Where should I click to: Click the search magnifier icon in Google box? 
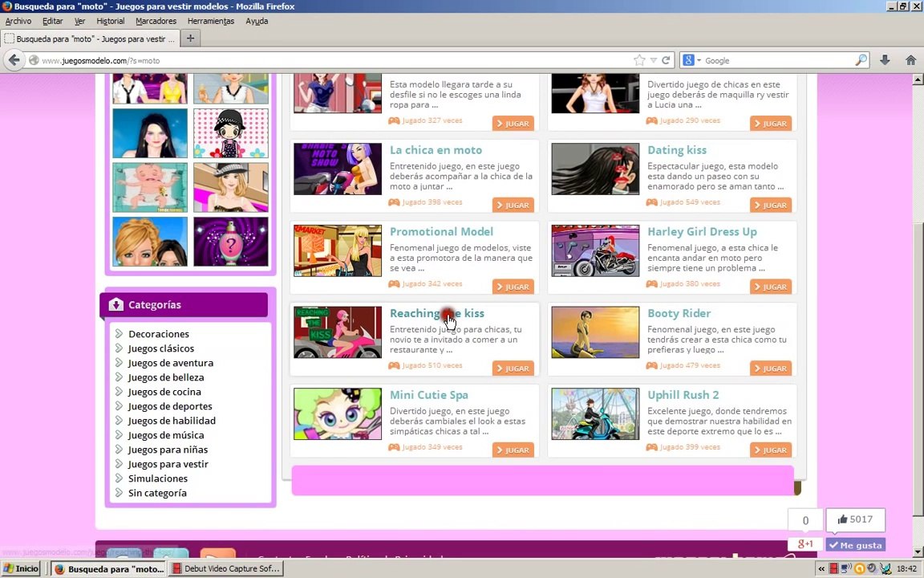[861, 60]
